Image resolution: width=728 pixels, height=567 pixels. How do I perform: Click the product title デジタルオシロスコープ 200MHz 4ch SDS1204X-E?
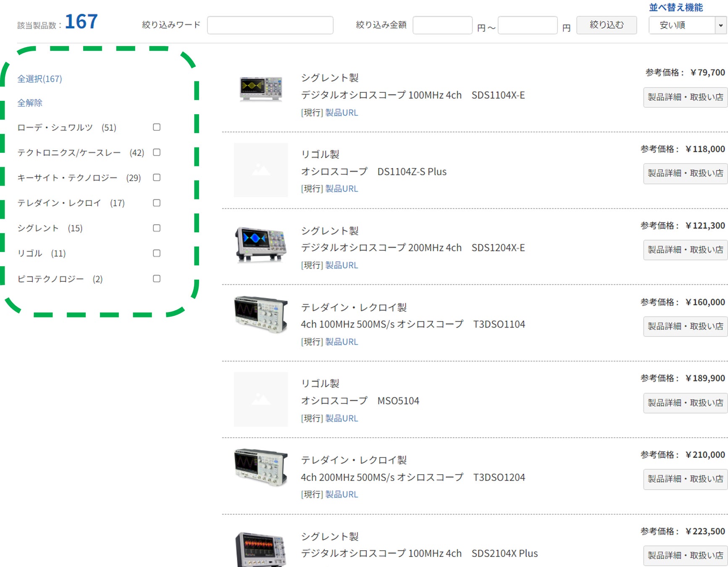click(413, 248)
